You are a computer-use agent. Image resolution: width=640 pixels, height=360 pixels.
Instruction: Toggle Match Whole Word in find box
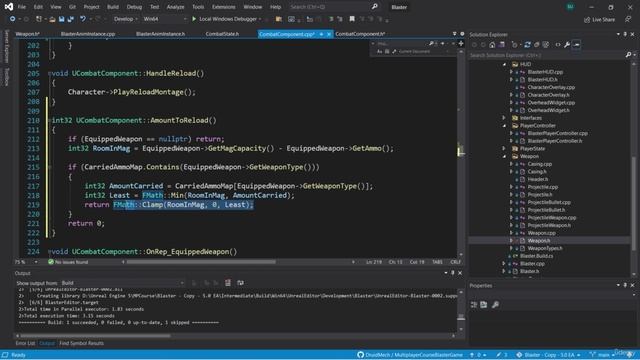[x=387, y=51]
